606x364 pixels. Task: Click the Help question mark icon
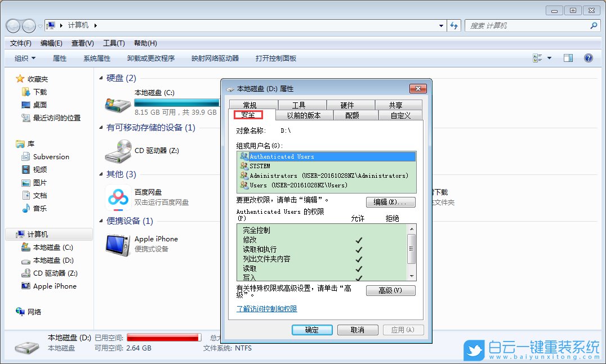click(589, 57)
